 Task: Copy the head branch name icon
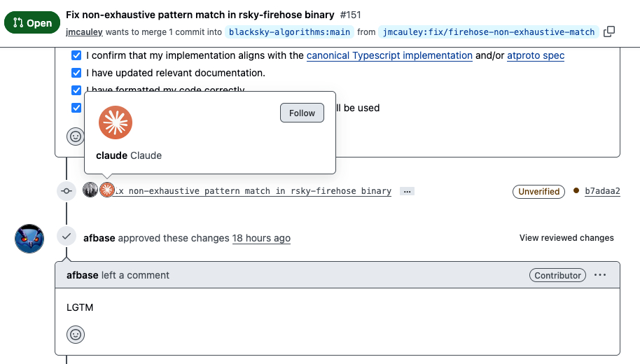(x=609, y=31)
